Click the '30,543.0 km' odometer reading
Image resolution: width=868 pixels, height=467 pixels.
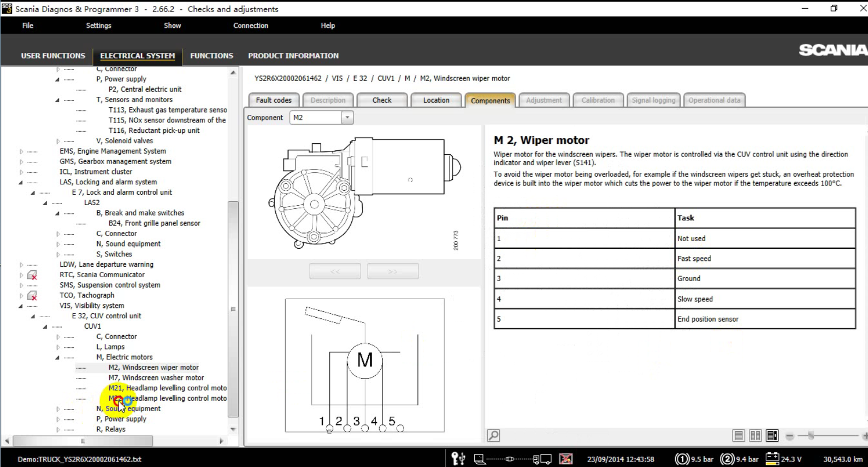coord(843,459)
